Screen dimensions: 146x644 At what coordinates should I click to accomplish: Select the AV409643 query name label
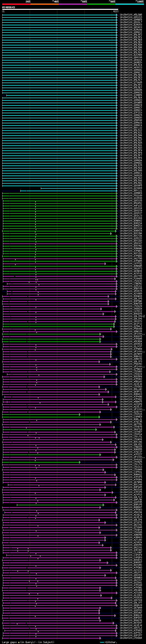pos(8,7)
